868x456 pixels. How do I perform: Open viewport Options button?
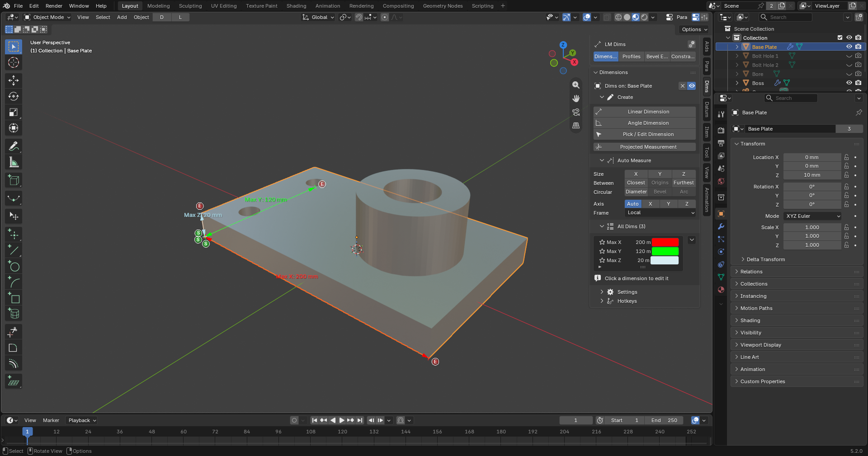coord(694,29)
